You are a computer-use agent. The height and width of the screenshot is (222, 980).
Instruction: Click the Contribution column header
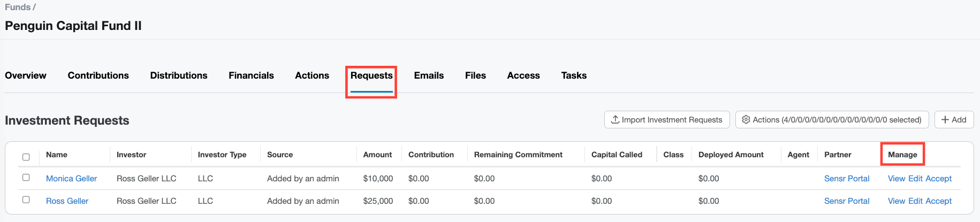431,155
